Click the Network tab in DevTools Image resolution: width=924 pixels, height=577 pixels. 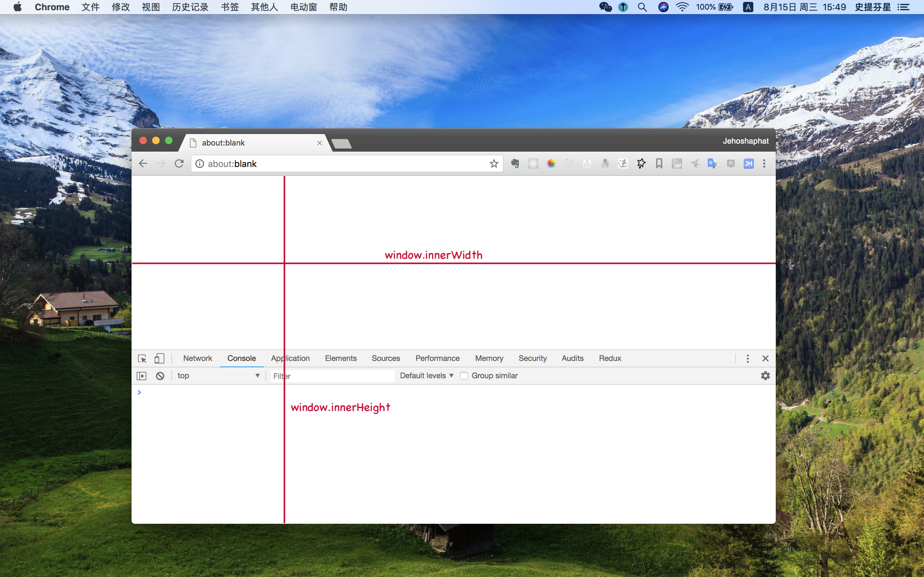pyautogui.click(x=198, y=358)
